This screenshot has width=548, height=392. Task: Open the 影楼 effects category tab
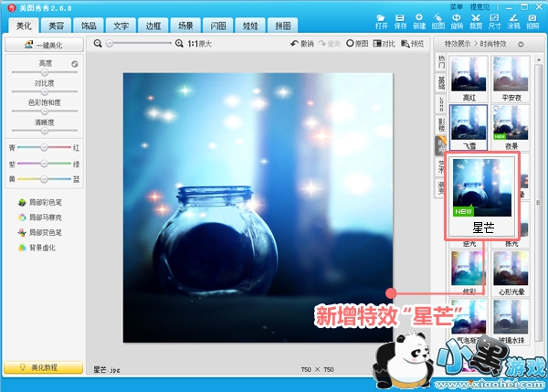coord(441,124)
